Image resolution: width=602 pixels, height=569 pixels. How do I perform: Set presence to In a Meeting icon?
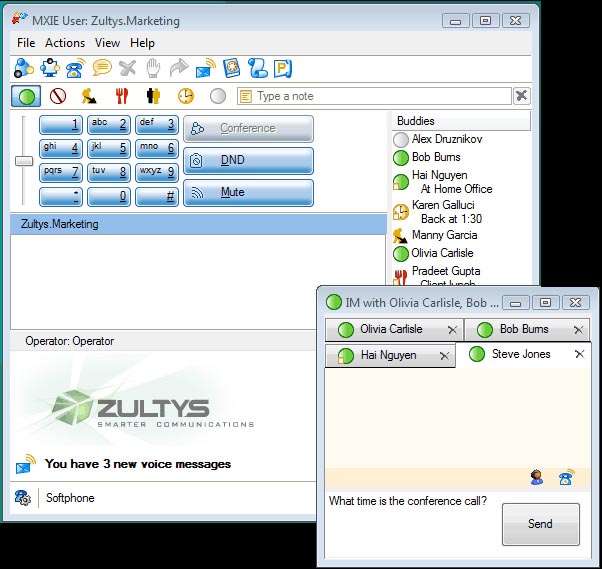(153, 96)
